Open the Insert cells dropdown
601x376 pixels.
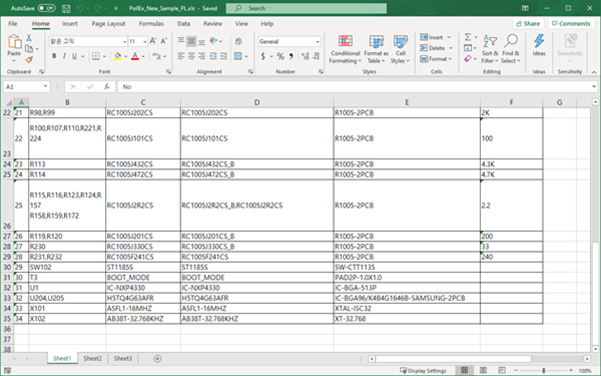pos(449,37)
